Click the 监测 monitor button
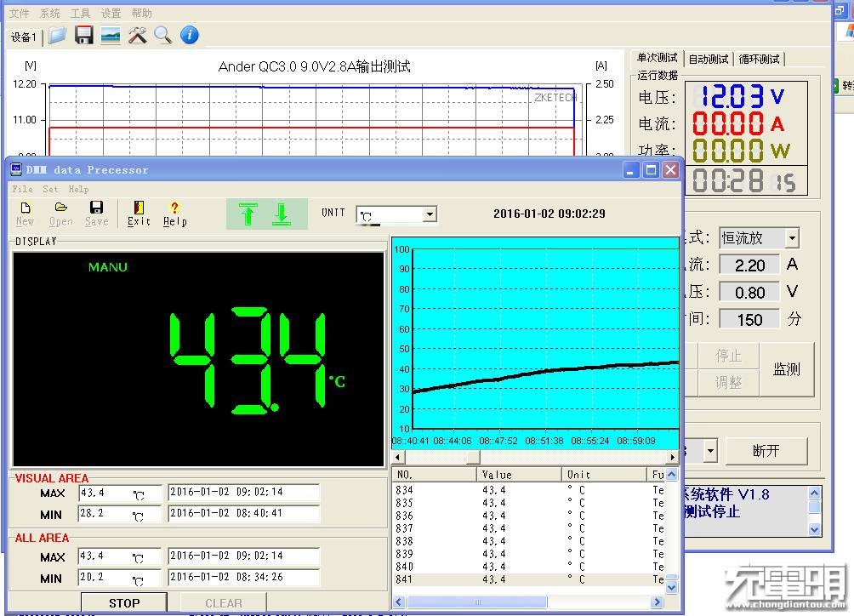 pyautogui.click(x=787, y=368)
